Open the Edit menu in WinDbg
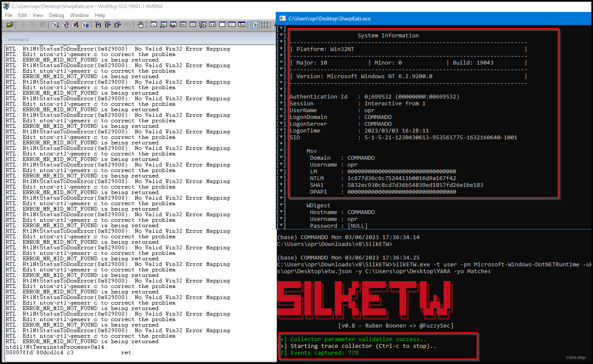Viewport: 593px width, 364px height. 23,15
